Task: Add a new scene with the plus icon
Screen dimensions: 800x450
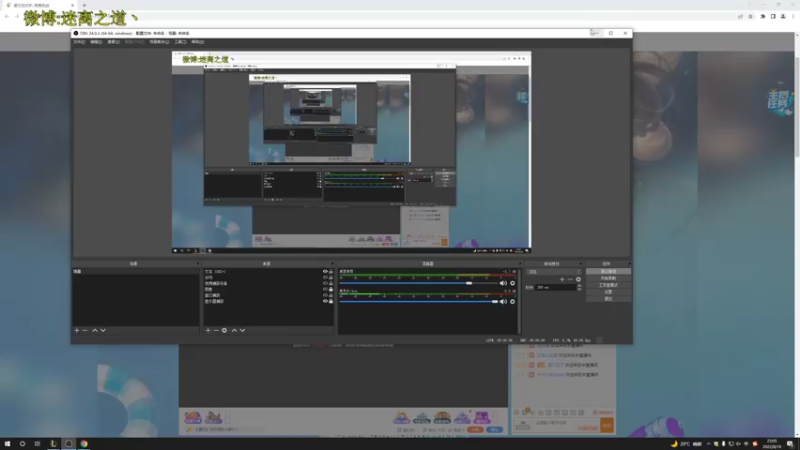Action: (77, 331)
